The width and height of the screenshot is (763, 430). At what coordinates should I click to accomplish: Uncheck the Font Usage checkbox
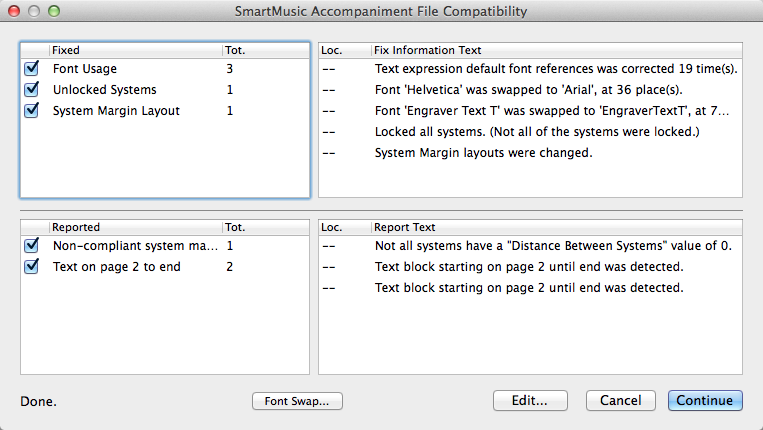32,69
